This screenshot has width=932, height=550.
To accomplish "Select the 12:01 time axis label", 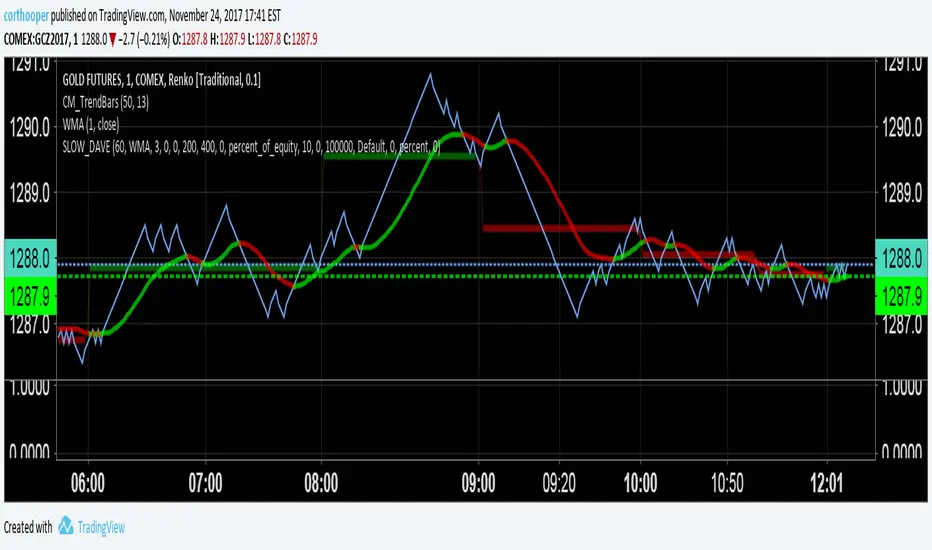I will (x=827, y=483).
